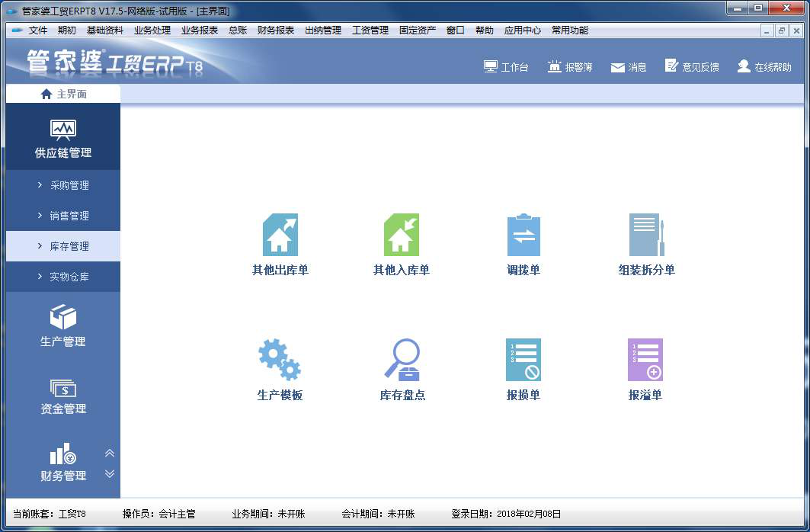Screen dimensions: 810x532
Task: Send feedback via the 意见反馈 icon
Action: click(x=691, y=66)
